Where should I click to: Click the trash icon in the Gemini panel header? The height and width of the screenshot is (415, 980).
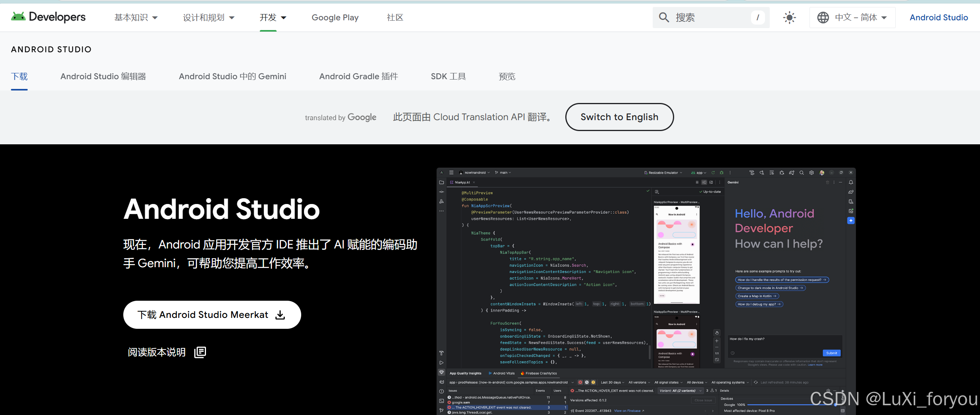tap(827, 182)
